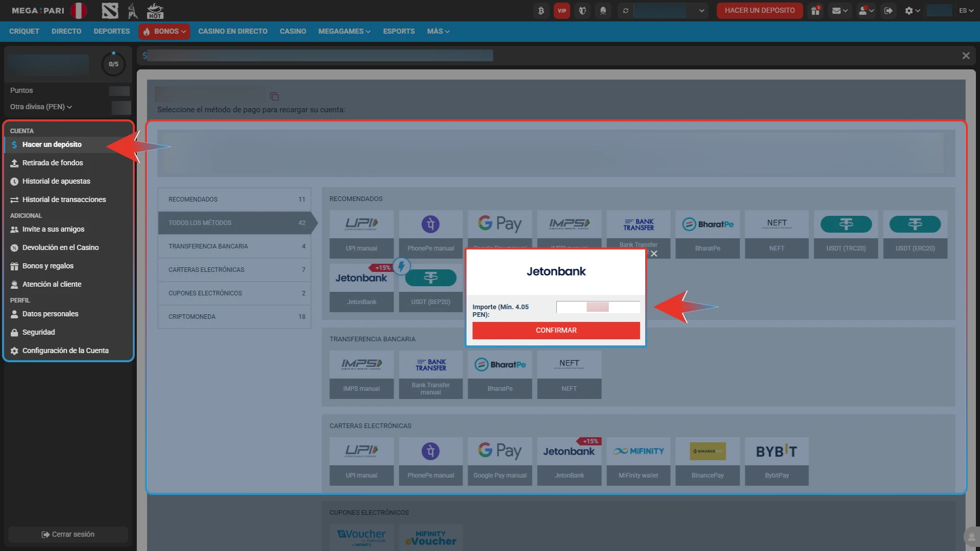Go to CASINO EN DIRECTO
The width and height of the screenshot is (980, 551).
point(233,31)
